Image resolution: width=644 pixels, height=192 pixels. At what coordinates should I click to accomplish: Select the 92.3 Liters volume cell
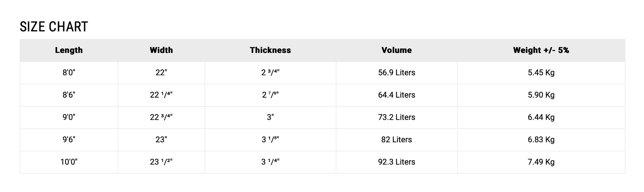396,162
